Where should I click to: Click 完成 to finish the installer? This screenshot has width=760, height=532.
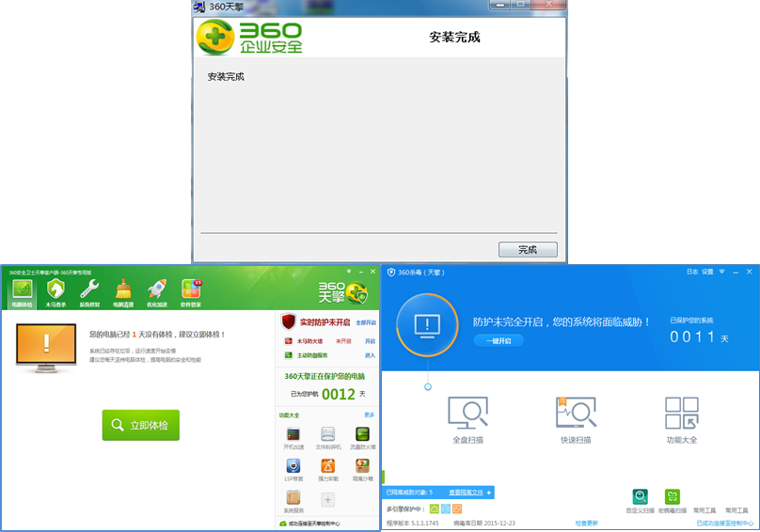tap(528, 250)
